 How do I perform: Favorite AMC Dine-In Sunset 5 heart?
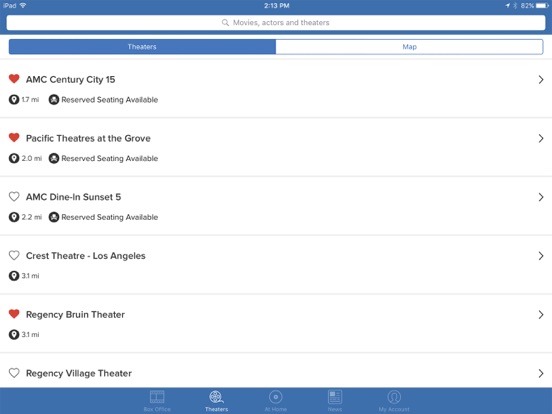click(14, 196)
